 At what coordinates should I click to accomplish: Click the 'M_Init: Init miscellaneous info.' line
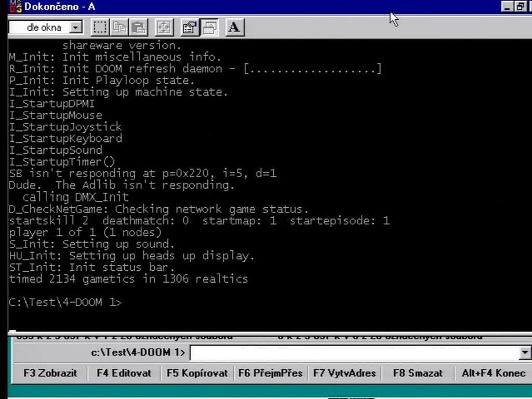point(115,57)
